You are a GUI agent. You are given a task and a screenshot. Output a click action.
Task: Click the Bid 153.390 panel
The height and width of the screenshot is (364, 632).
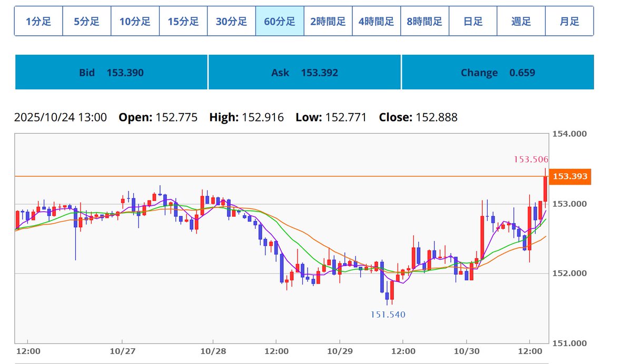pyautogui.click(x=111, y=73)
